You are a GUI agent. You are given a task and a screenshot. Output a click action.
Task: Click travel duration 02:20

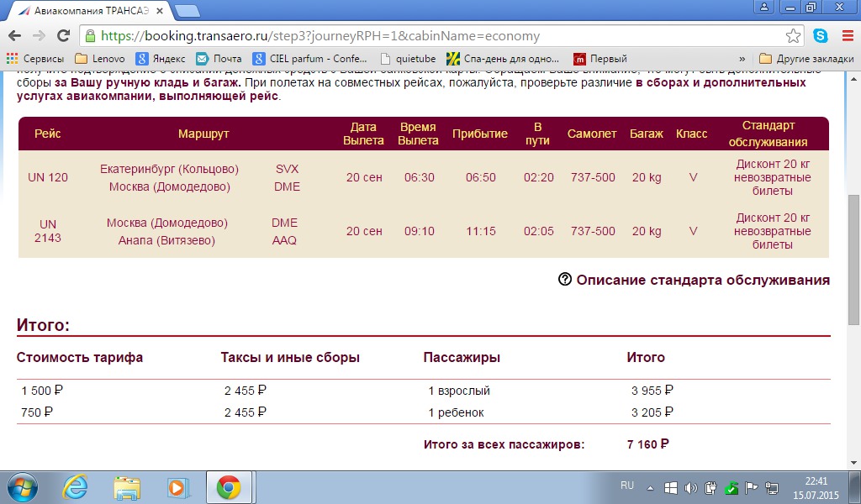pyautogui.click(x=539, y=178)
